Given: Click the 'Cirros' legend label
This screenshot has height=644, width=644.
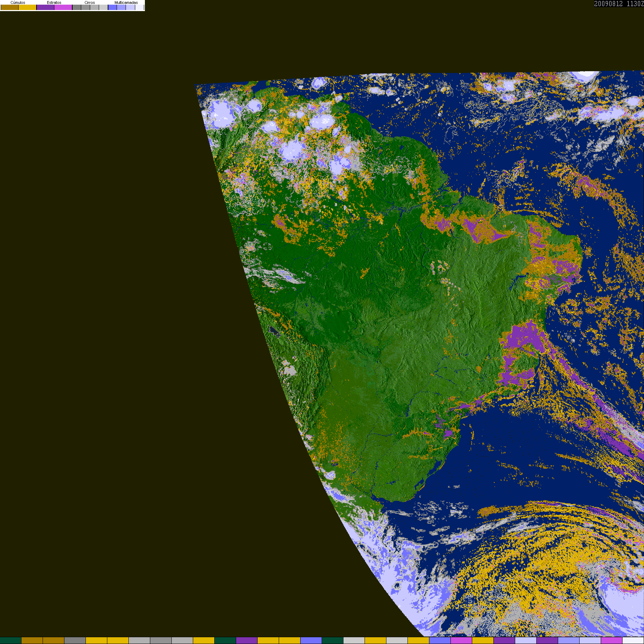Looking at the screenshot, I should 90,3.
